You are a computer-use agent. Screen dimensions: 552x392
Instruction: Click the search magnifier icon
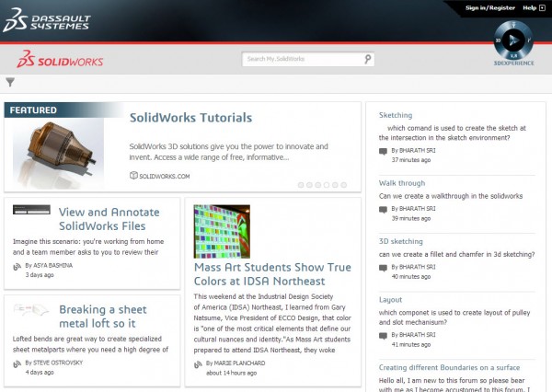coord(367,59)
